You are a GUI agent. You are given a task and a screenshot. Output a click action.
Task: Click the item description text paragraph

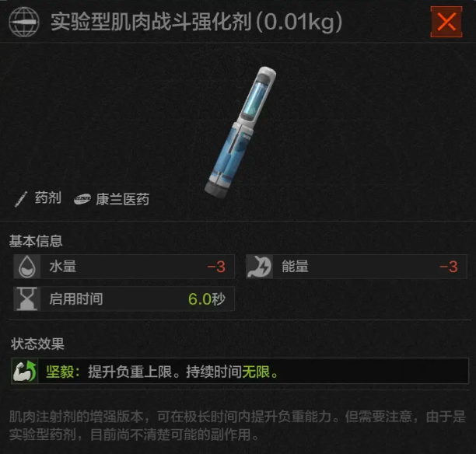click(x=237, y=425)
